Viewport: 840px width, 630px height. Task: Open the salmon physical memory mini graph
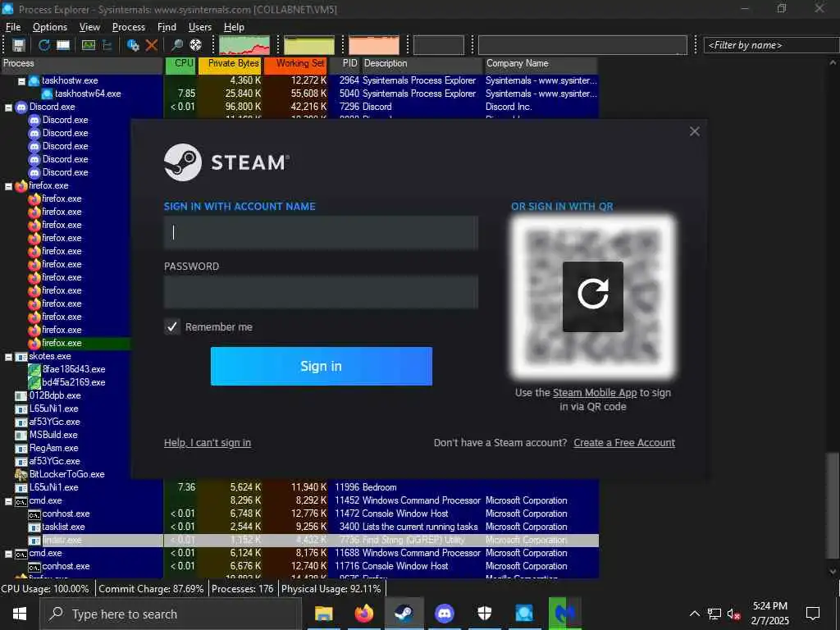tap(374, 45)
